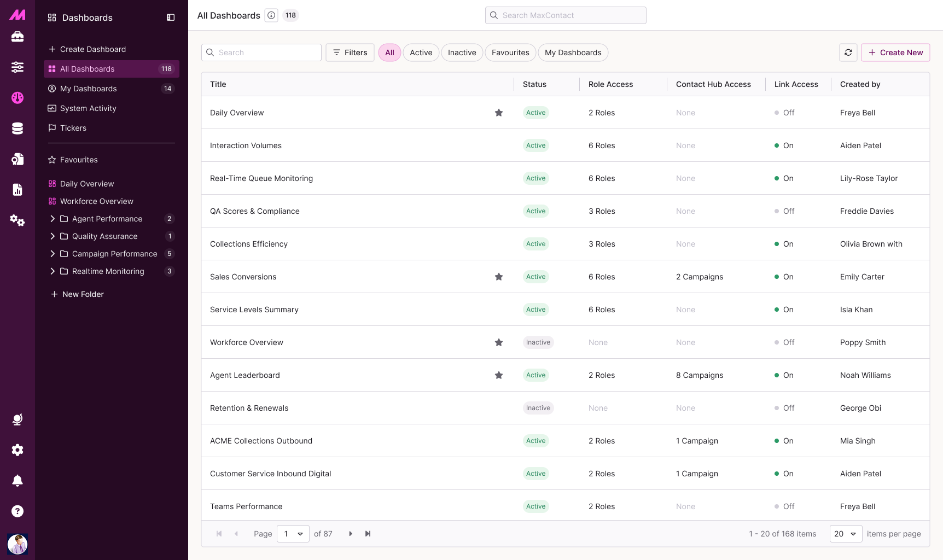Open the items per page dropdown
The image size is (943, 560).
846,534
